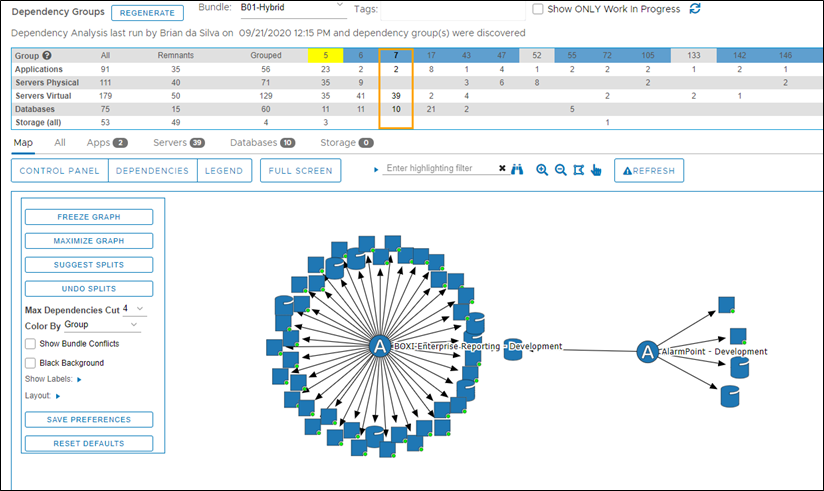Image resolution: width=824 pixels, height=491 pixels.
Task: Open the Color By Group dropdown
Action: tap(102, 325)
